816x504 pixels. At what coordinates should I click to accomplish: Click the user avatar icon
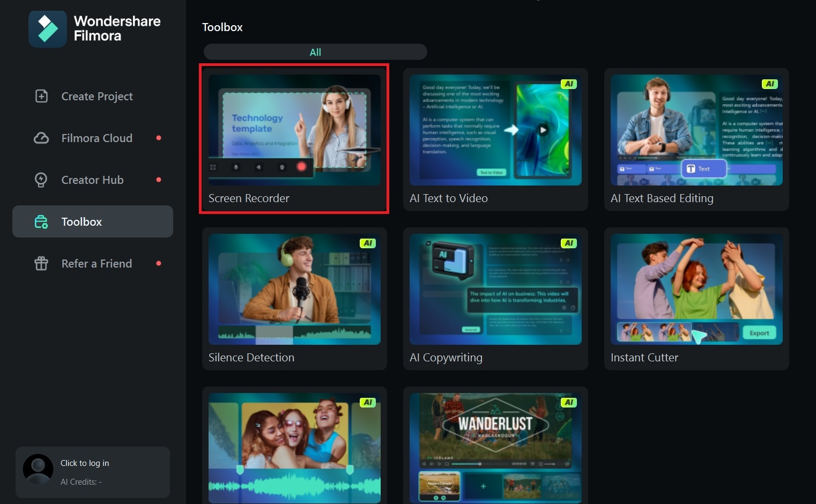38,469
